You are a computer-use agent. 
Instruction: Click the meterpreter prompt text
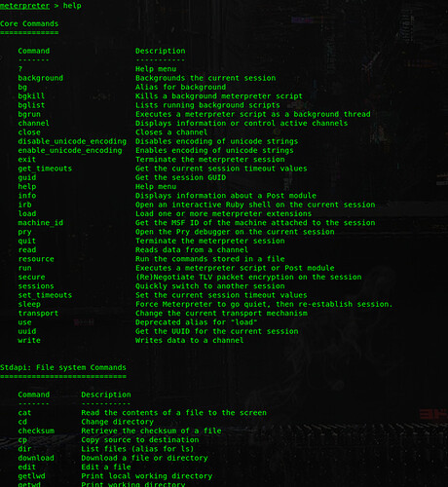click(25, 6)
